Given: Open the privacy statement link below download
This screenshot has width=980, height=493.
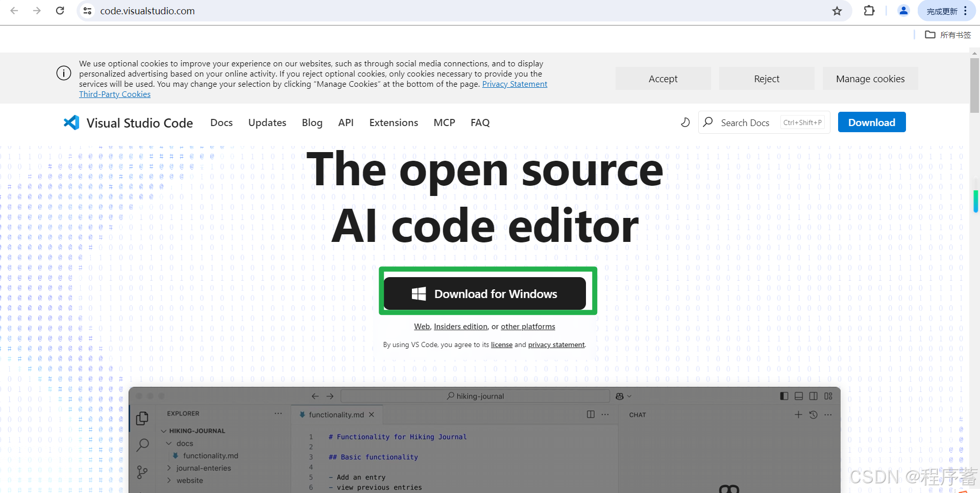Looking at the screenshot, I should 556,344.
